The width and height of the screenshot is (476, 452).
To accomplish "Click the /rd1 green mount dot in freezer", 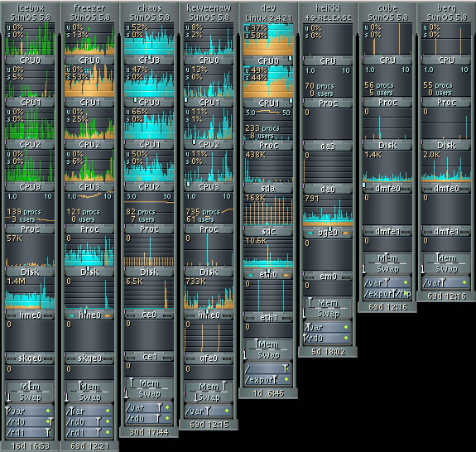I will pyautogui.click(x=108, y=432).
